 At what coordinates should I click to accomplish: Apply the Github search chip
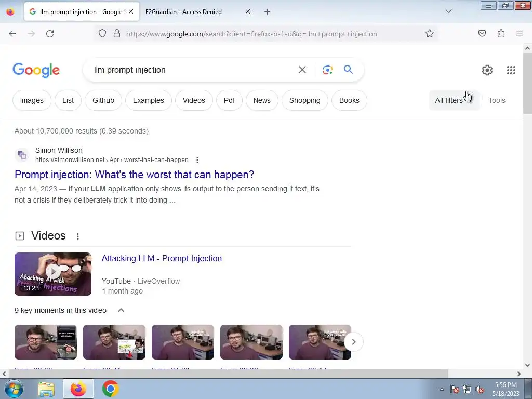pyautogui.click(x=103, y=100)
